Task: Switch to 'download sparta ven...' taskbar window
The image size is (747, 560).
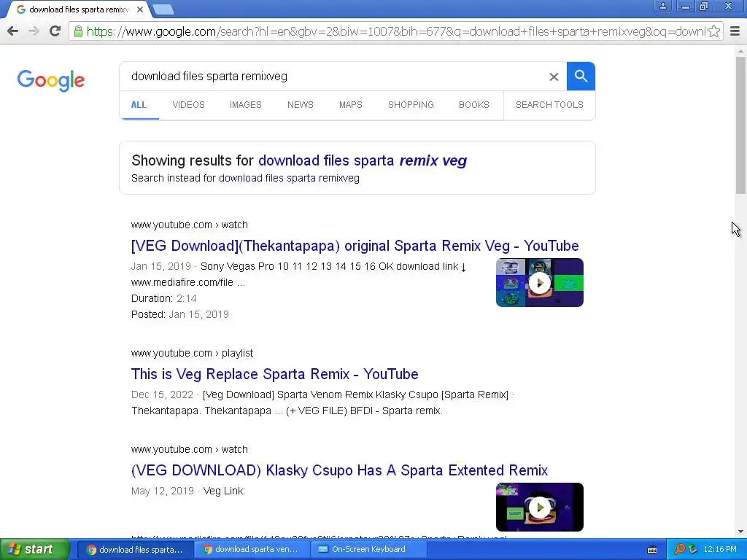Action: point(251,550)
